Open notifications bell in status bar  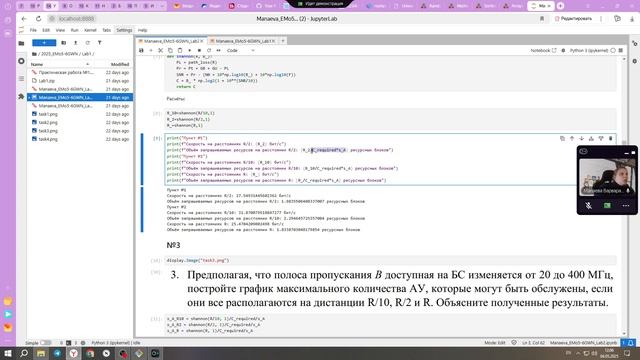click(631, 343)
